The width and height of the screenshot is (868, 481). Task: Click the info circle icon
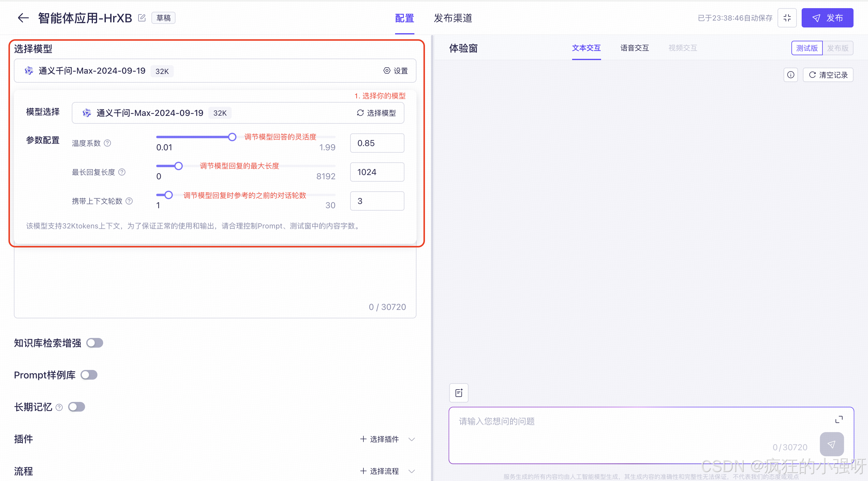[790, 75]
